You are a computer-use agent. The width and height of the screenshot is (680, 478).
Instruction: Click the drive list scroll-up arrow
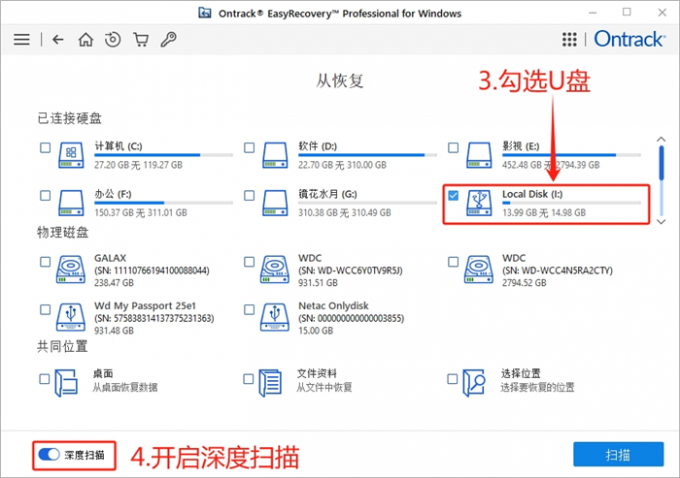click(x=661, y=139)
